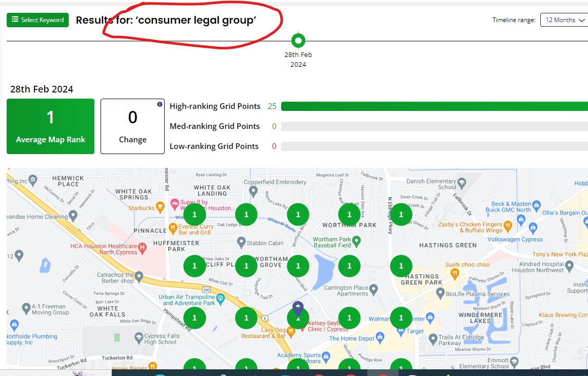Click the 'Hastings Green' neighborhood label
The height and width of the screenshot is (376, 588).
[x=448, y=246]
